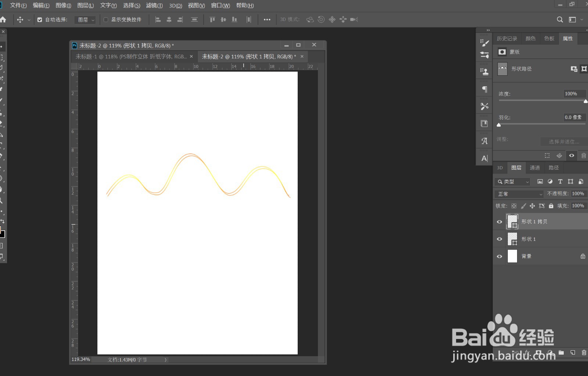The width and height of the screenshot is (588, 376).
Task: Switch to the 通道 tab
Action: [x=535, y=168]
